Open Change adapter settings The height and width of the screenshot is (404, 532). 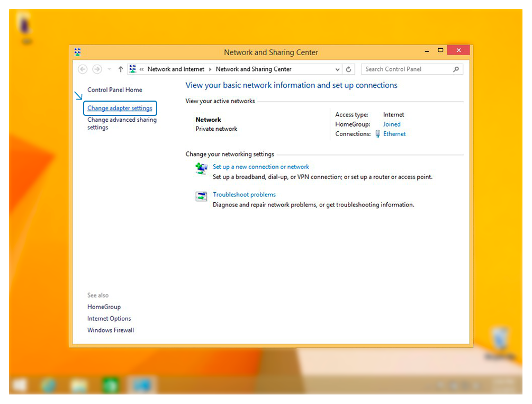pyautogui.click(x=120, y=108)
